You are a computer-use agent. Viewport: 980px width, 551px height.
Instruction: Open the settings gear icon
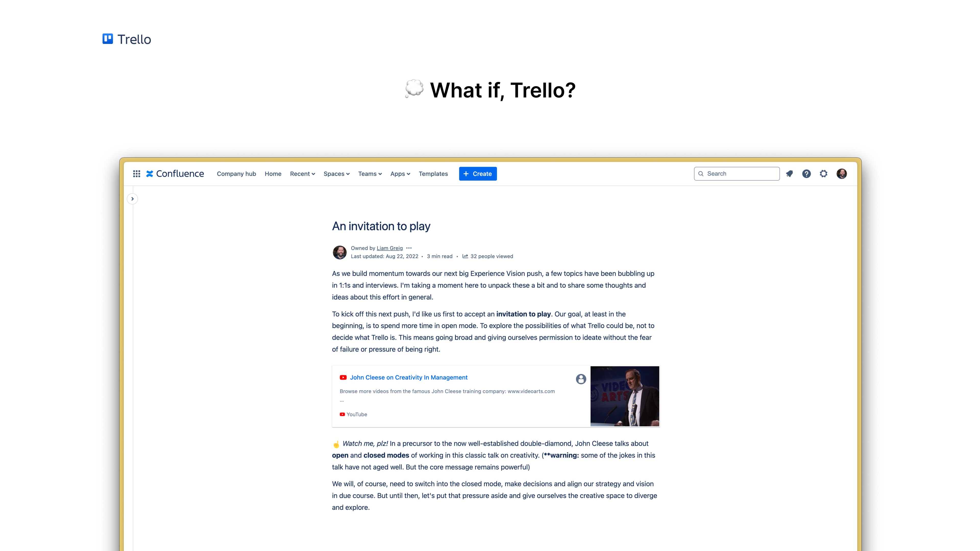(824, 173)
